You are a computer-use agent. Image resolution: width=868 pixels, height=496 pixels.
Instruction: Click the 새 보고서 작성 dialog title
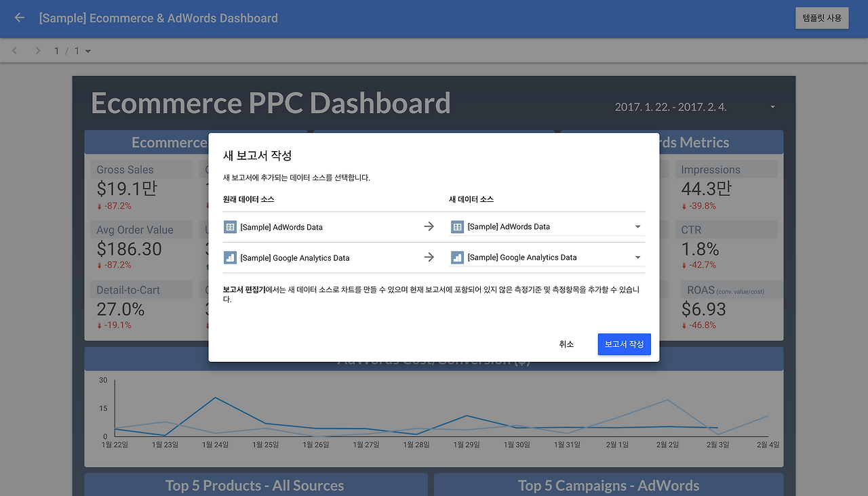pos(258,155)
